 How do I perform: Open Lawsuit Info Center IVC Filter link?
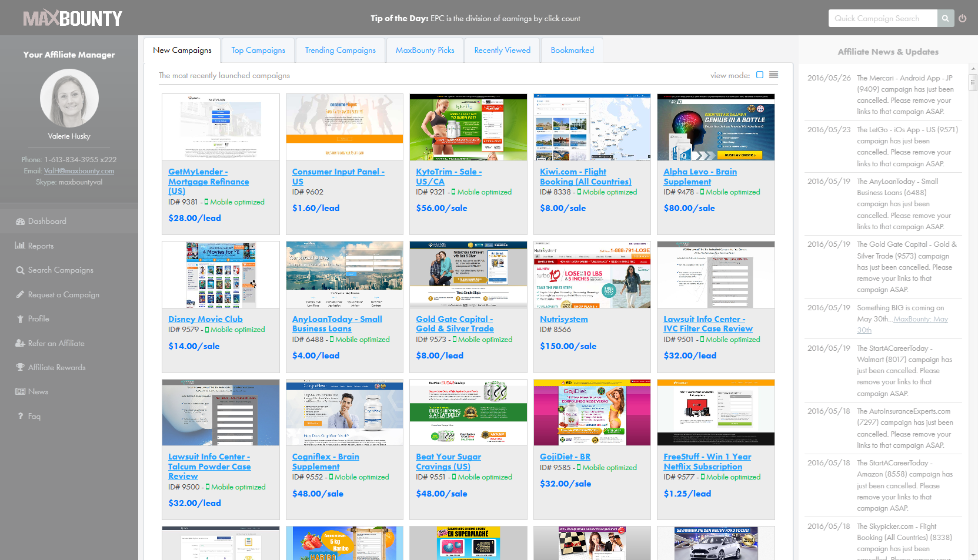[x=707, y=324]
